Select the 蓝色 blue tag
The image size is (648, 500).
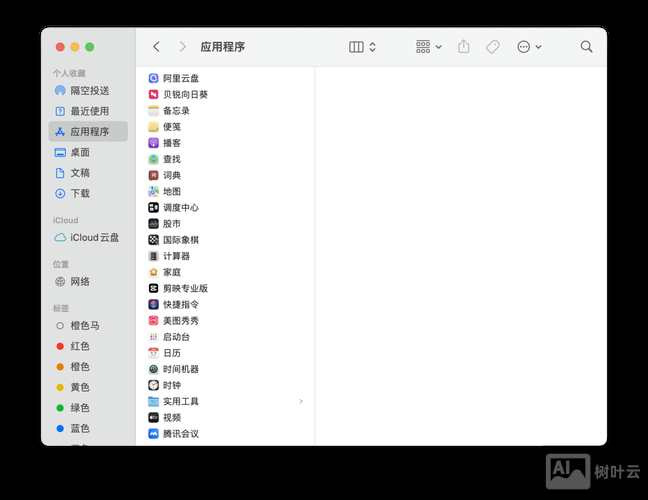(x=88, y=429)
